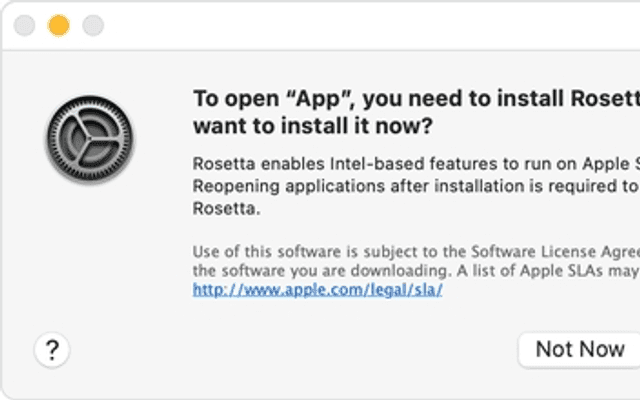Click the grayed-out close window button

click(x=24, y=26)
